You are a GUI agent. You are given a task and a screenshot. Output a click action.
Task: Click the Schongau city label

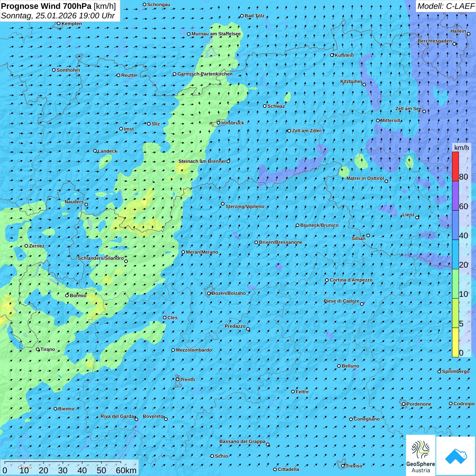(x=158, y=4)
